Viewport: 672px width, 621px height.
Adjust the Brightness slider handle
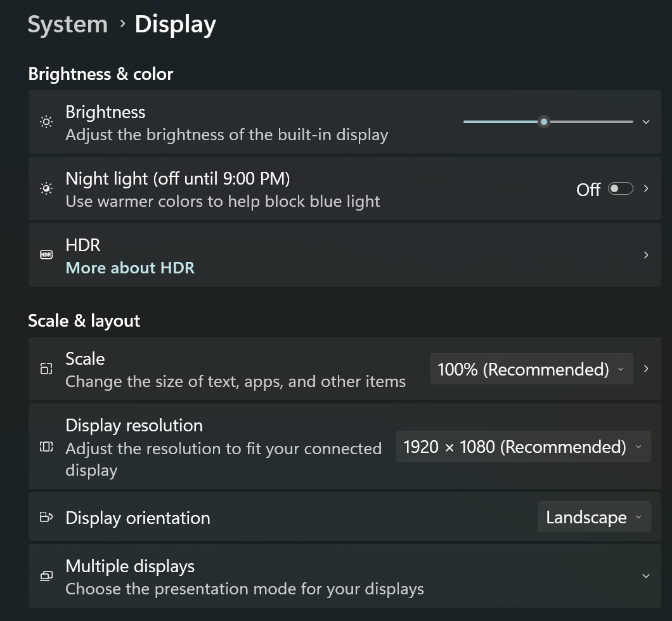[x=543, y=122]
